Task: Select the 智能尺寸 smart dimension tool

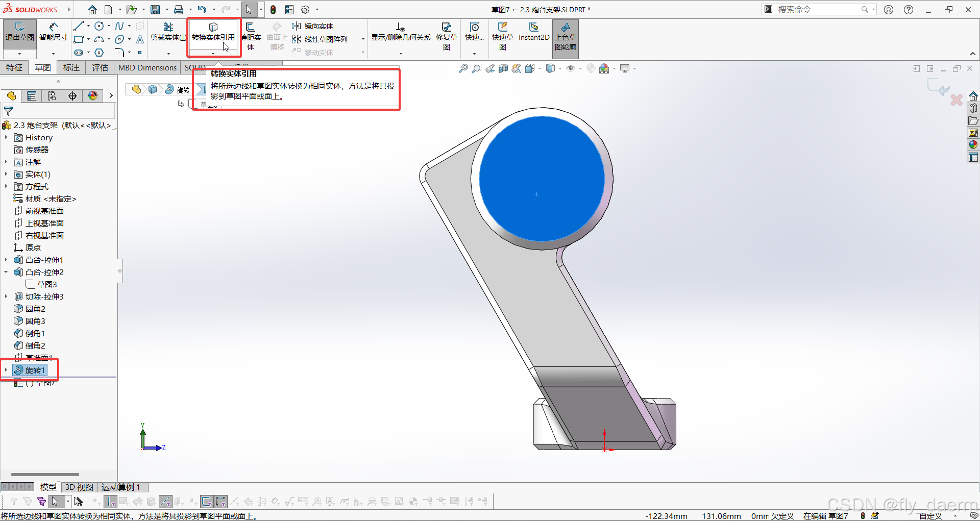Action: [53, 32]
